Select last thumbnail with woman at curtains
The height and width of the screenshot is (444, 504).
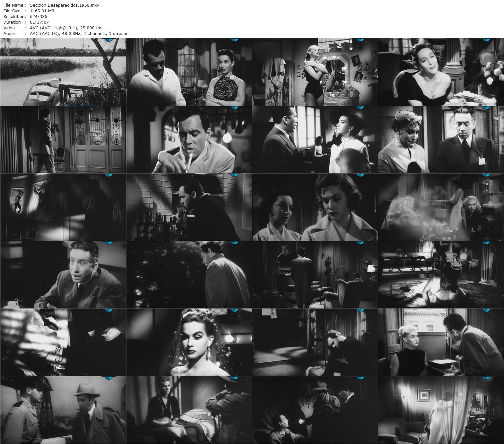(x=441, y=410)
